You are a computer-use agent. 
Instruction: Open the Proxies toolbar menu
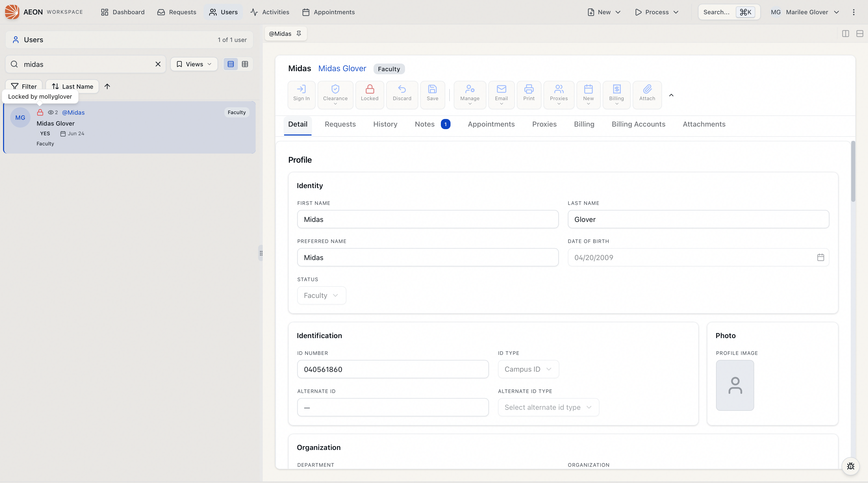tap(559, 95)
